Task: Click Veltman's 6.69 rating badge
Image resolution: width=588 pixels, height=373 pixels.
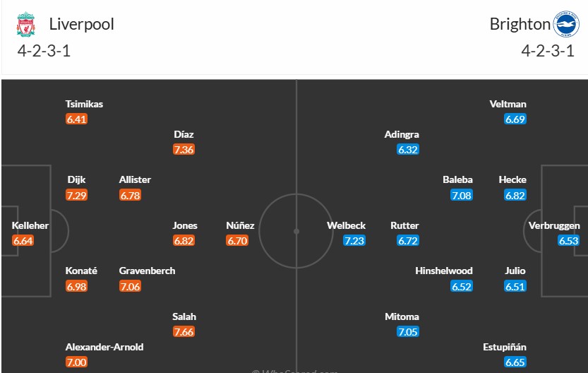Action: [x=515, y=119]
